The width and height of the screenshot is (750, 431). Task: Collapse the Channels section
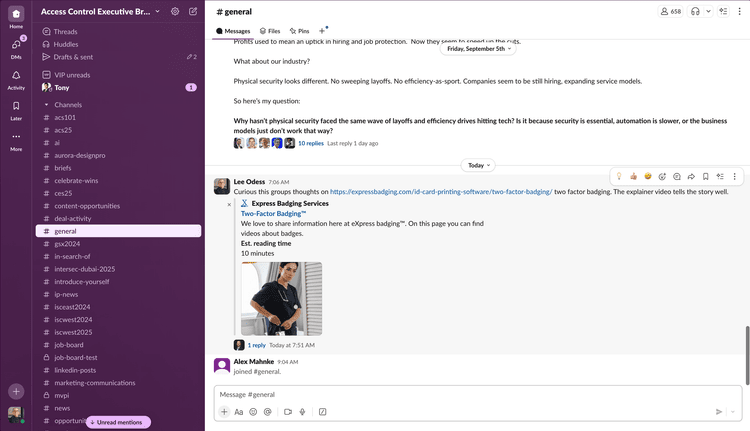46,105
